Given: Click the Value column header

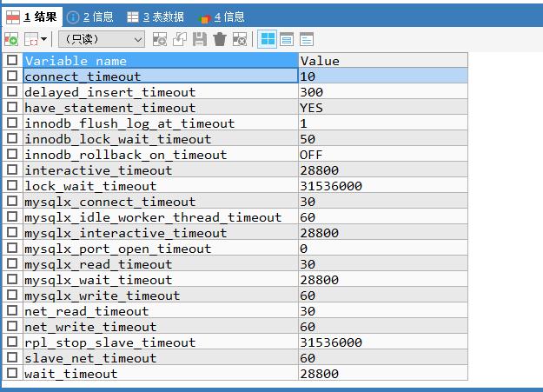Looking at the screenshot, I should click(x=383, y=61).
